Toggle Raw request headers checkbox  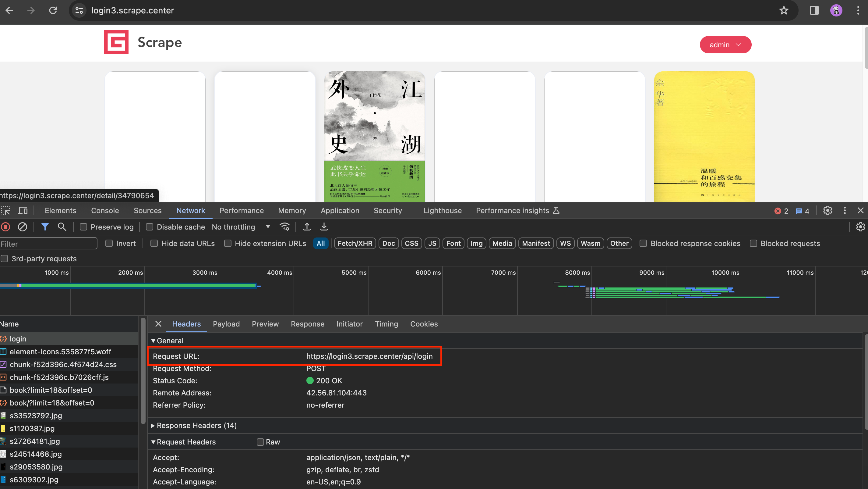pyautogui.click(x=260, y=442)
